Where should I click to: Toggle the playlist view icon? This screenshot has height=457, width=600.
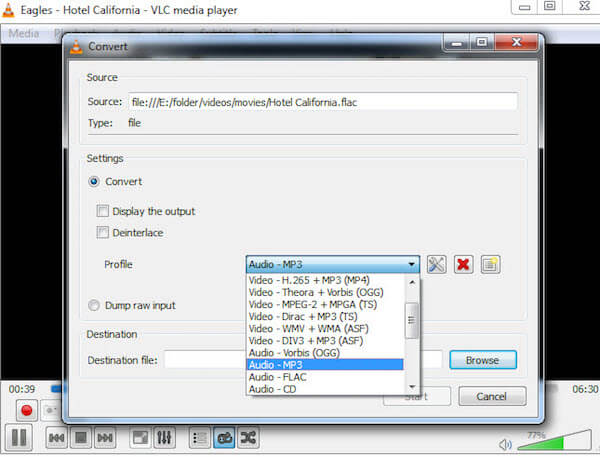pos(200,437)
